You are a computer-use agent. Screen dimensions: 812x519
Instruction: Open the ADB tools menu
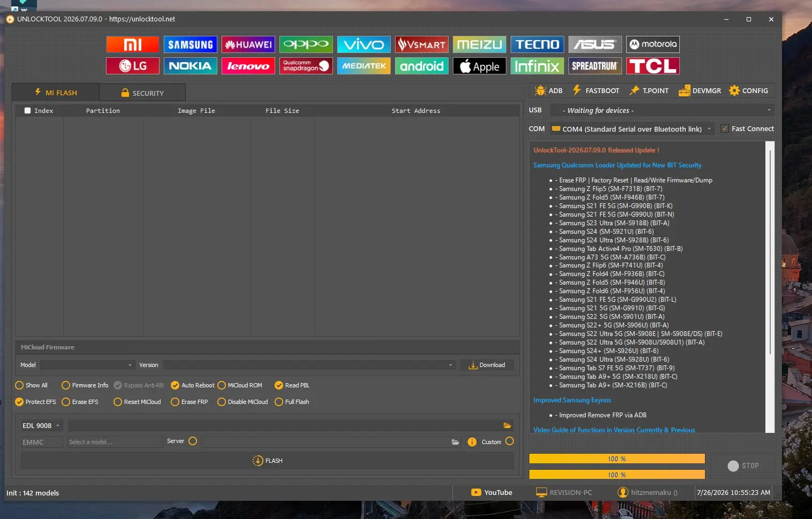click(549, 91)
